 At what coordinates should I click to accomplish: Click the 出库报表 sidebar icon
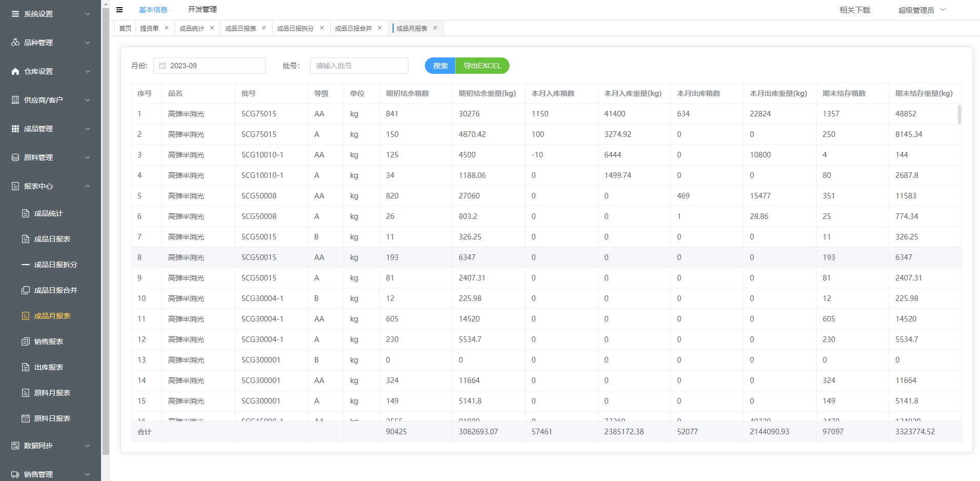point(26,367)
